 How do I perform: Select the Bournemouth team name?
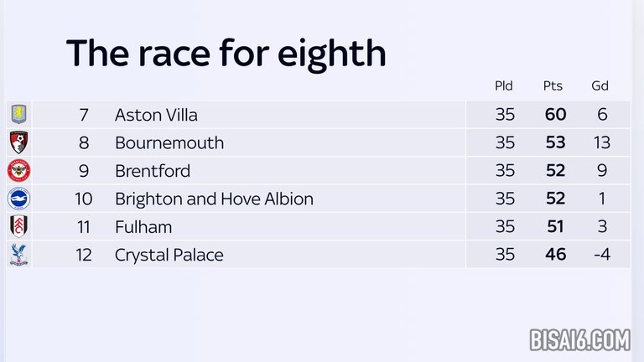click(169, 142)
